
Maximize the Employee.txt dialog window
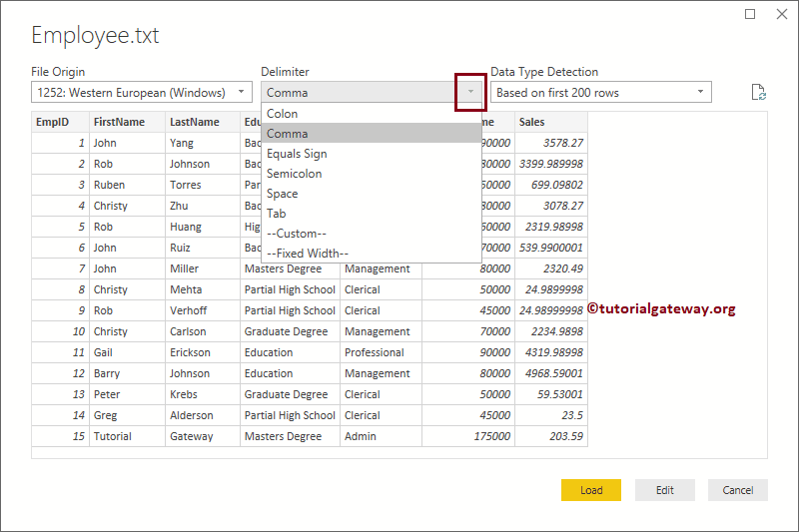pos(751,14)
